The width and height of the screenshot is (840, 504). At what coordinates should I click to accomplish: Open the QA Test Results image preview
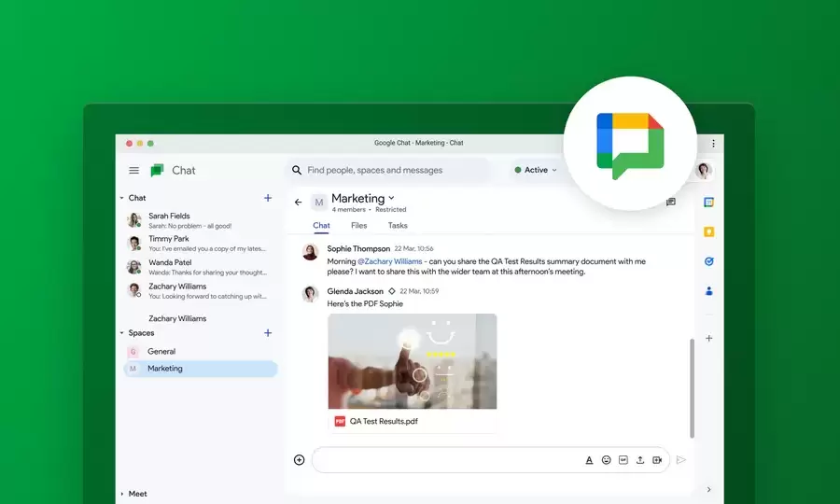(x=413, y=361)
